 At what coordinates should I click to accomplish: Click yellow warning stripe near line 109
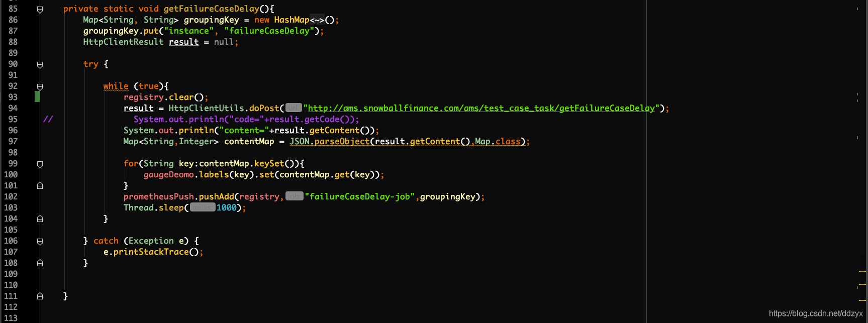862,271
